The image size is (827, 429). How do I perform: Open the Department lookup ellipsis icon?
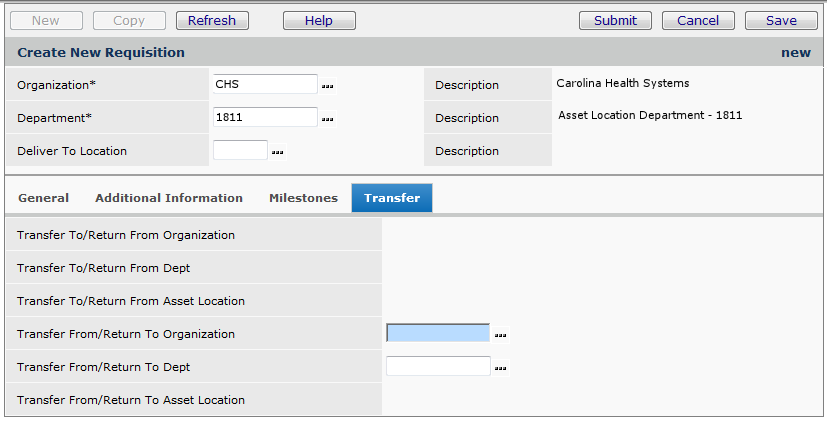coord(328,119)
